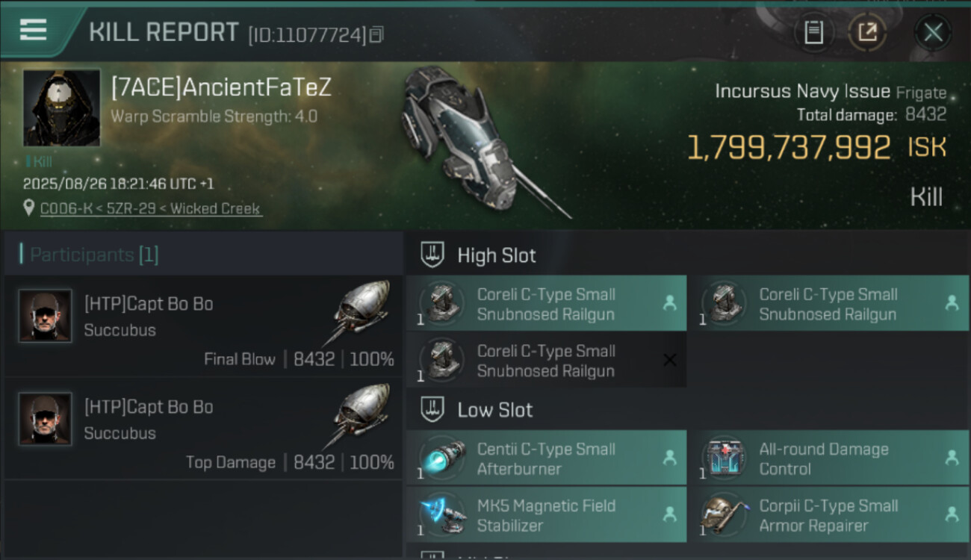The width and height of the screenshot is (971, 560).
Task: Select the Centii C-Type Small Afterburner module
Action: coord(546,458)
